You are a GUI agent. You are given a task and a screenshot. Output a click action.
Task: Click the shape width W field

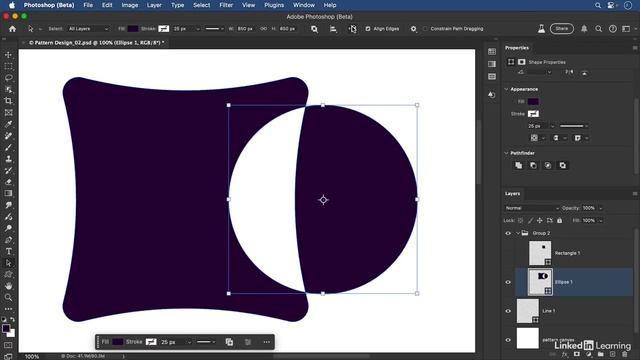click(245, 29)
